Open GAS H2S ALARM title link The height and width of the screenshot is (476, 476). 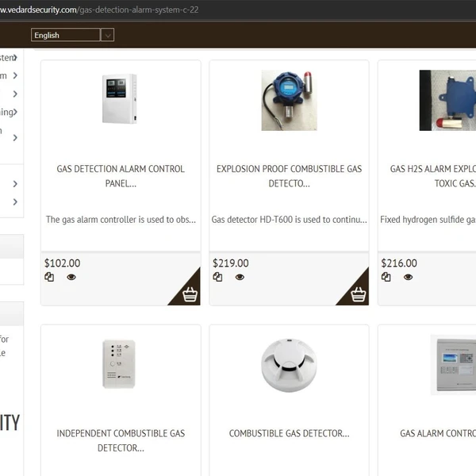[x=433, y=176]
